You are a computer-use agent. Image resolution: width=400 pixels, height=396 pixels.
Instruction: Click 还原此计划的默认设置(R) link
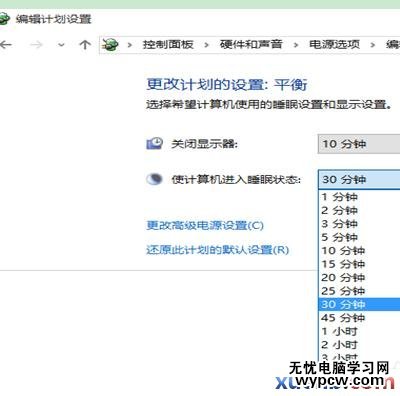point(218,250)
